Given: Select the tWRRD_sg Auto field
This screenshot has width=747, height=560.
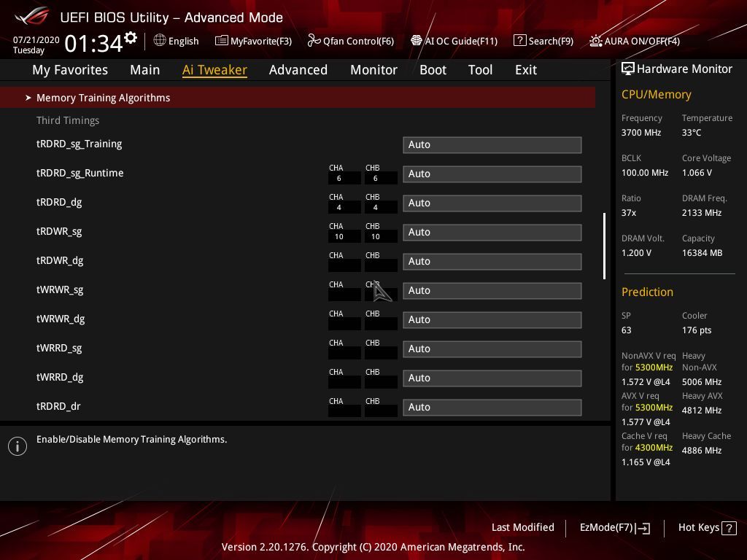Looking at the screenshot, I should [x=492, y=349].
